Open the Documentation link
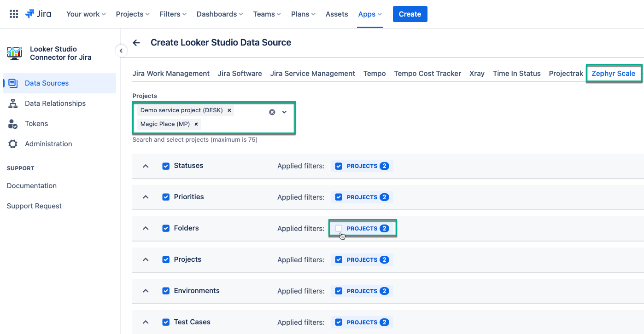Viewport: 644px width, 334px height. coord(32,186)
